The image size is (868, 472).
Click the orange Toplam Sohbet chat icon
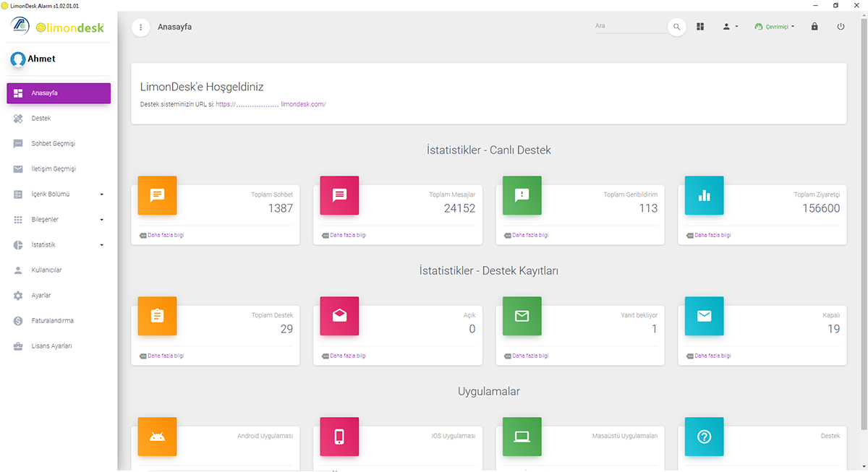[x=157, y=195]
